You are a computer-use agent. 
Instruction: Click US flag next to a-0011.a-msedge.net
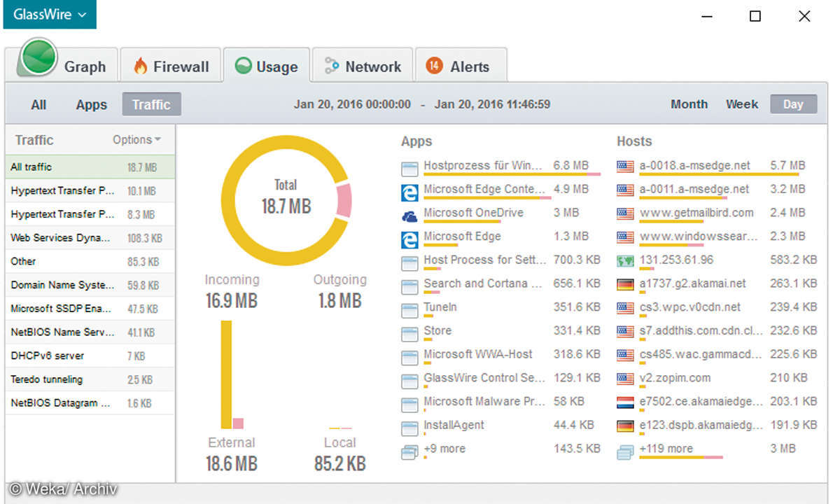(625, 190)
